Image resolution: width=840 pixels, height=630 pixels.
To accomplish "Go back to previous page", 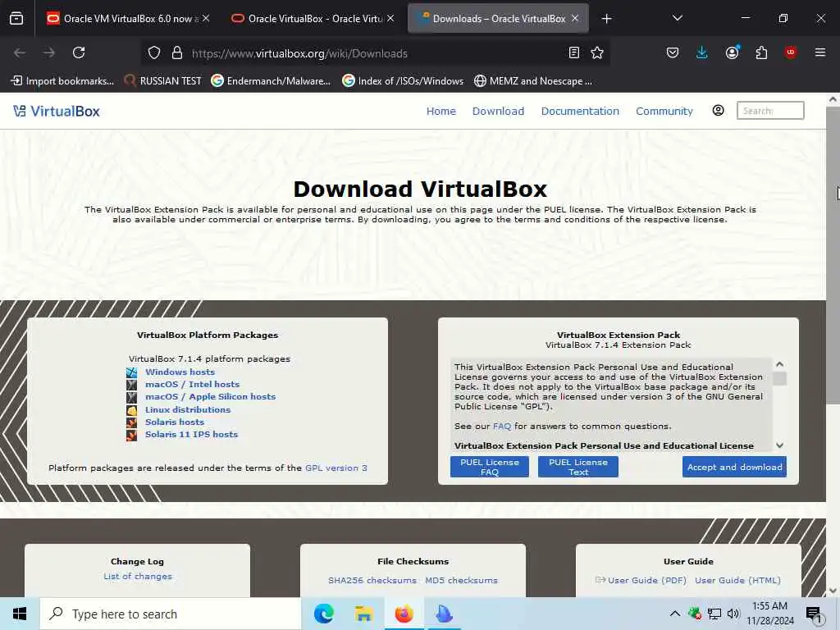I will 20,52.
